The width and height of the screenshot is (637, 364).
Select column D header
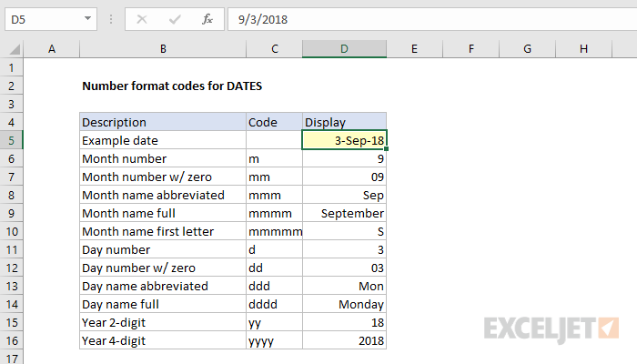[344, 48]
